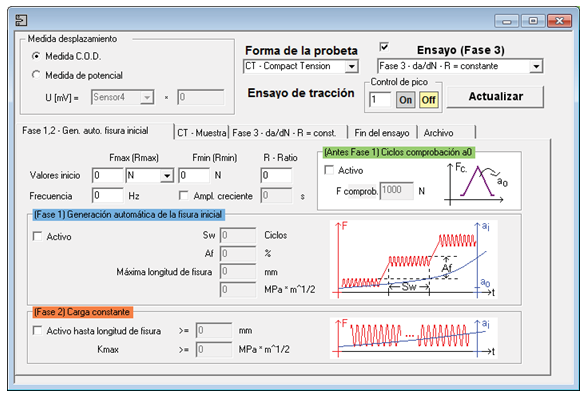Viewport: 586px width, 396px height.
Task: Minimize the window
Action: pyautogui.click(x=506, y=21)
